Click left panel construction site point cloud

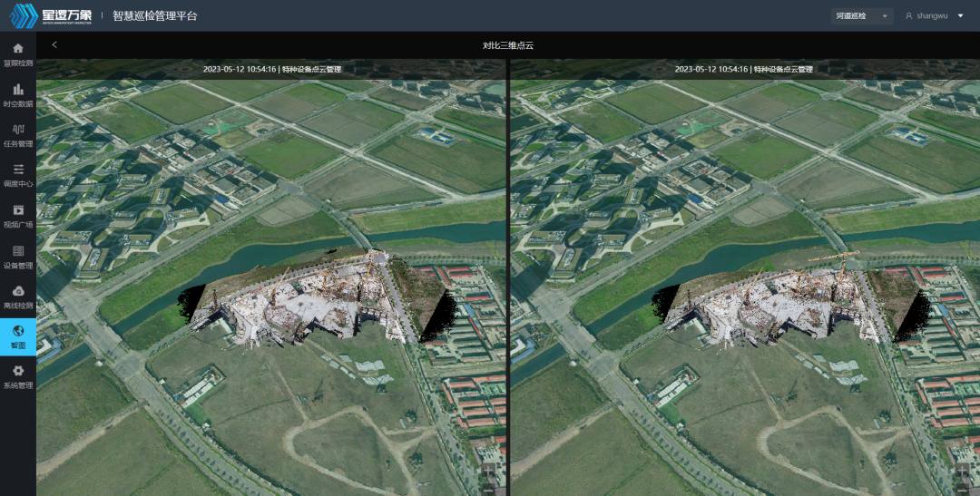click(x=309, y=299)
